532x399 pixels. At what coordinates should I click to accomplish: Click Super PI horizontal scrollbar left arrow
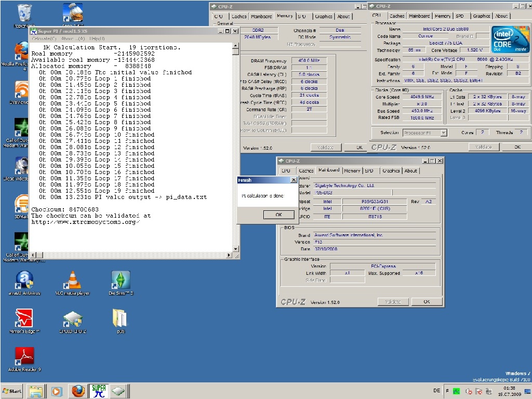[33, 255]
